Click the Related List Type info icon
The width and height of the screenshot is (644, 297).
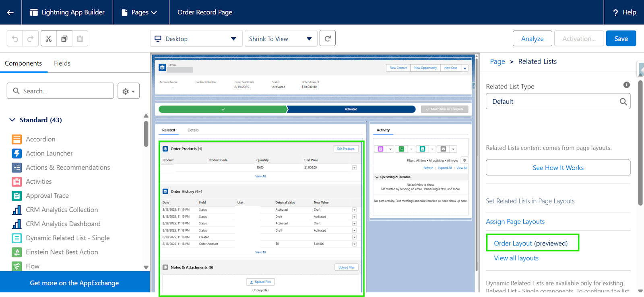pyautogui.click(x=626, y=85)
